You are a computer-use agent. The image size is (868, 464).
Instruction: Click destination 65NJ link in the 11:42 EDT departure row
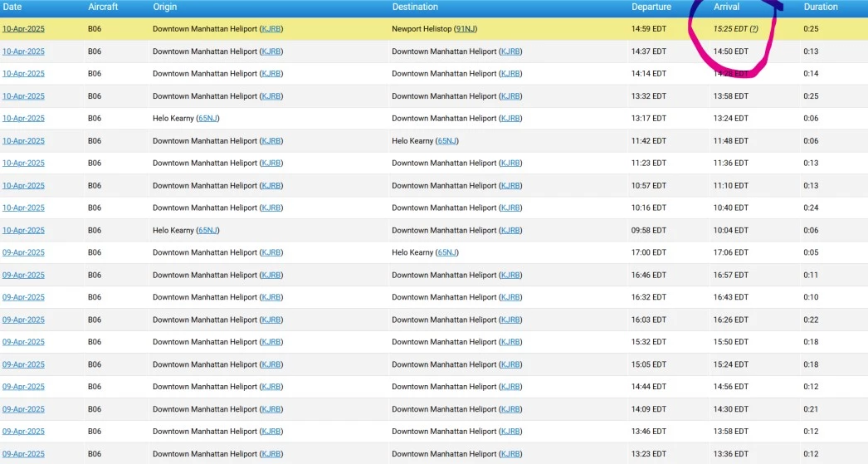(447, 140)
